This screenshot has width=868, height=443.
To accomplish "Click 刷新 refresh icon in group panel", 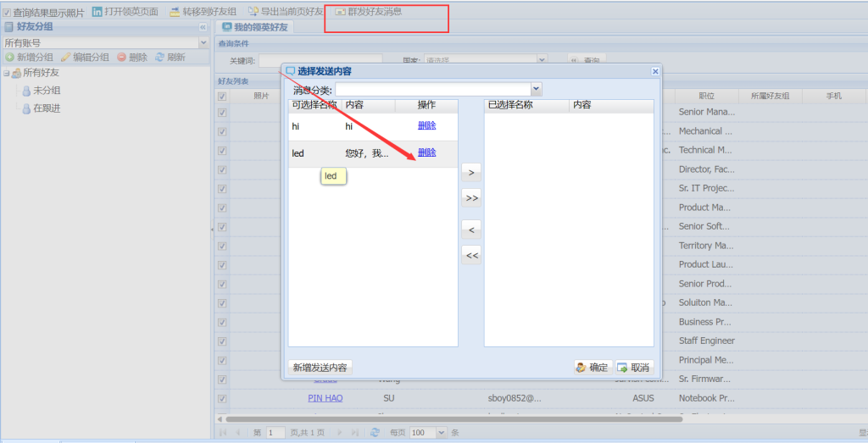I will [159, 58].
